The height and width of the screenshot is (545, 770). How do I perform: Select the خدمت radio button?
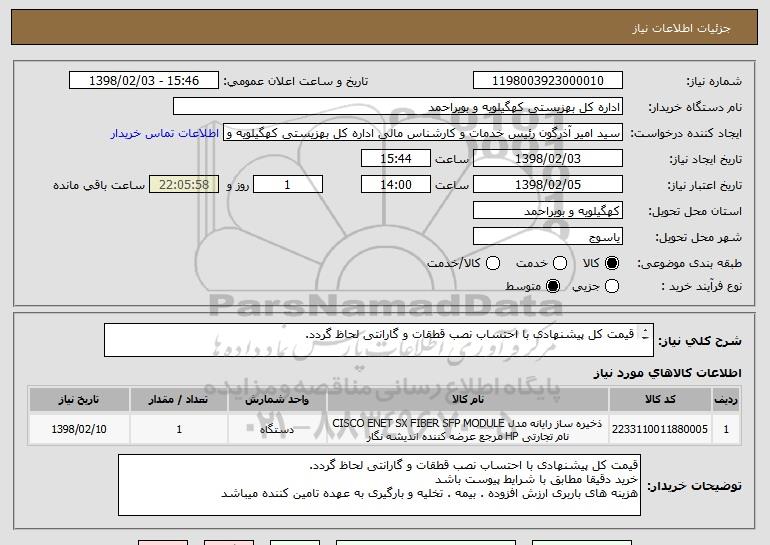[x=560, y=263]
